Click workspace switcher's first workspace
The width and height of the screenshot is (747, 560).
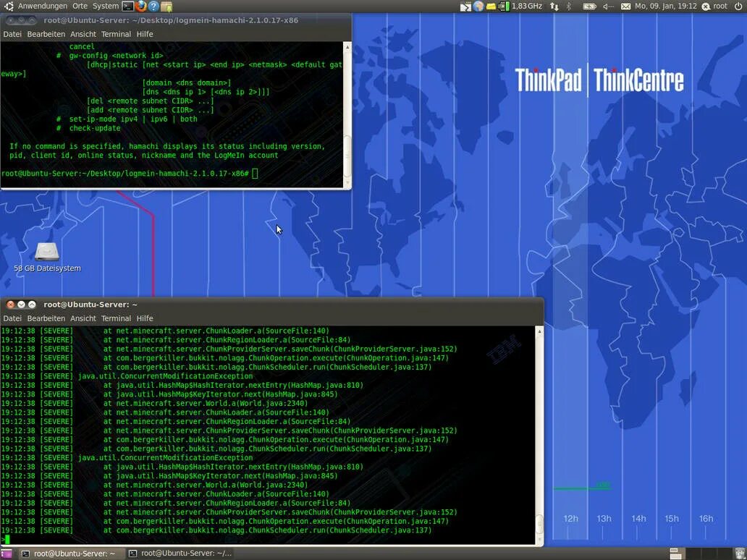coord(675,553)
